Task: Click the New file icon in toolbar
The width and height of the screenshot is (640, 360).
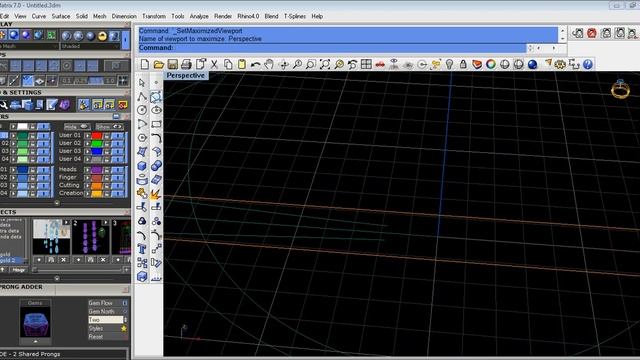Action: pos(144,64)
